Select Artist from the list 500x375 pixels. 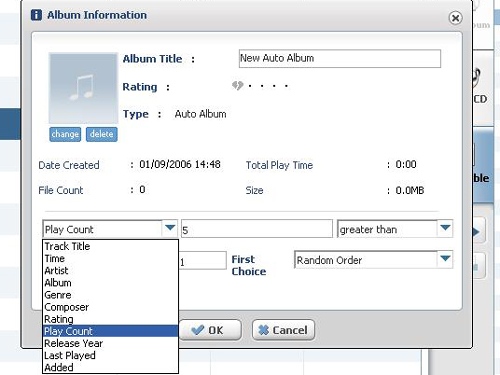111,270
